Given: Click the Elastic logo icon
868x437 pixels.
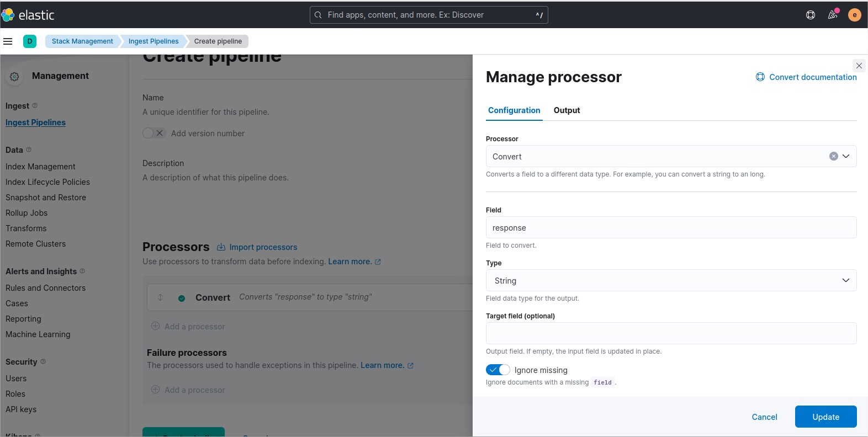Looking at the screenshot, I should point(8,15).
